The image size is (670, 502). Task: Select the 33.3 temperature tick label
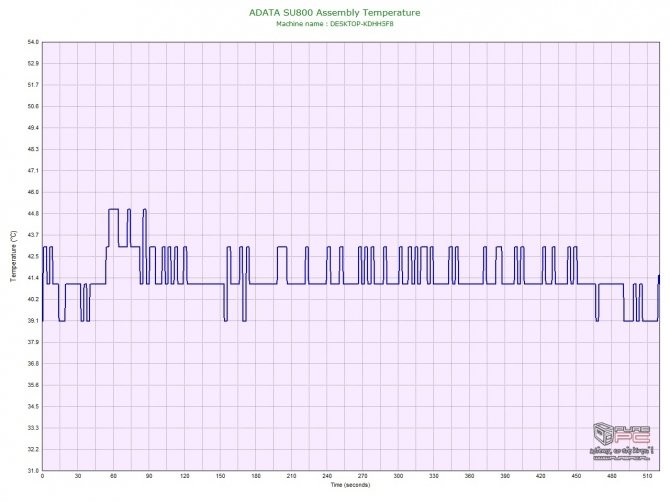33,428
